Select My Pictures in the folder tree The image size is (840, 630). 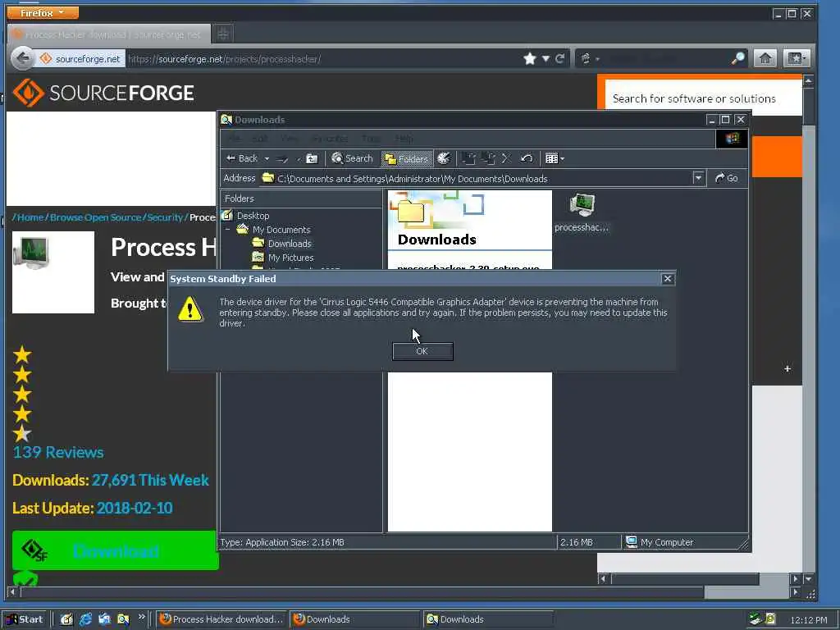pos(291,258)
